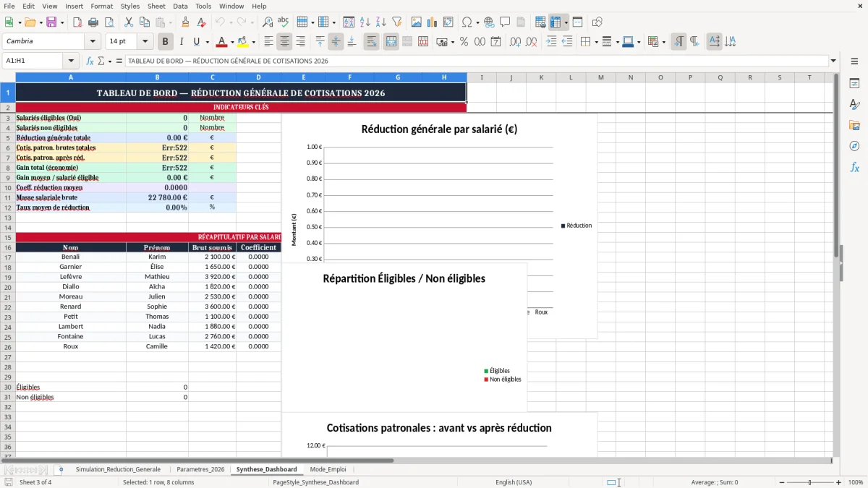This screenshot has height=488, width=868.
Task: Insert a special character (Omega icon)
Action: coord(467,22)
